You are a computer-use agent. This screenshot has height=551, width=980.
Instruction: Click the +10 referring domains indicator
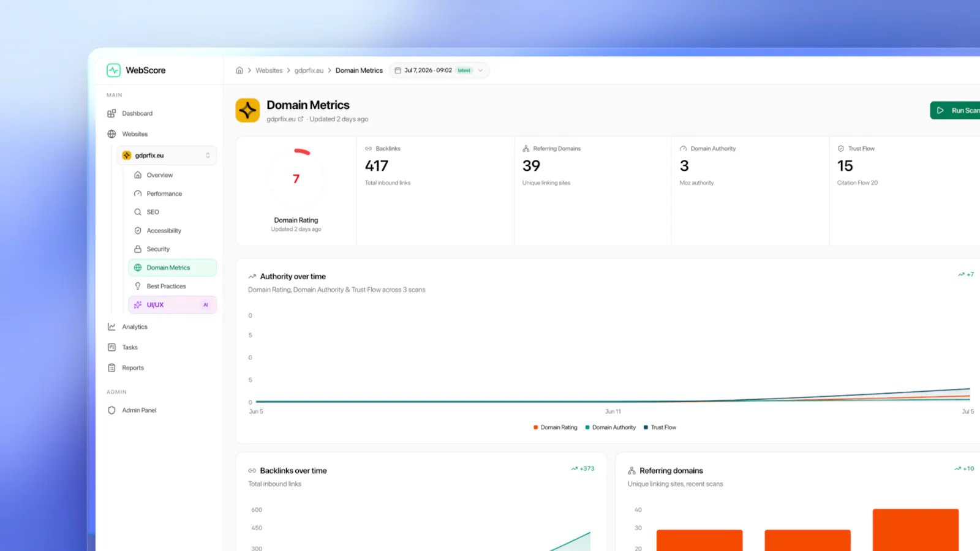(x=964, y=468)
